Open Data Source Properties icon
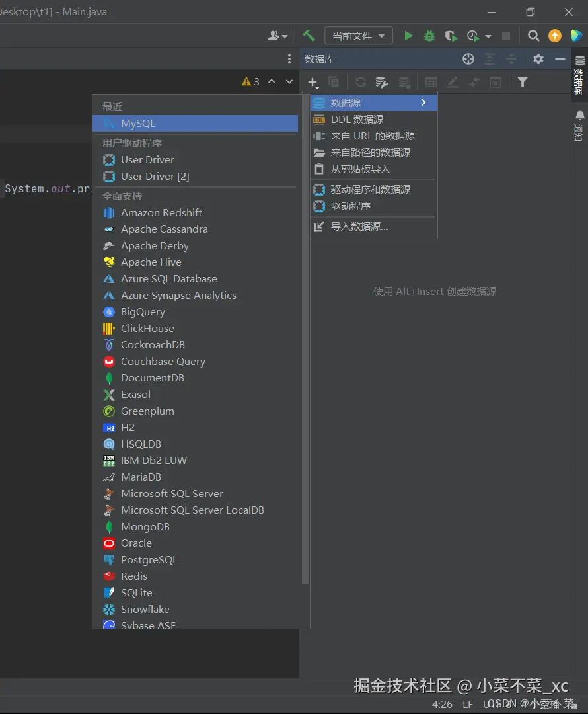The height and width of the screenshot is (714, 588). pos(381,83)
